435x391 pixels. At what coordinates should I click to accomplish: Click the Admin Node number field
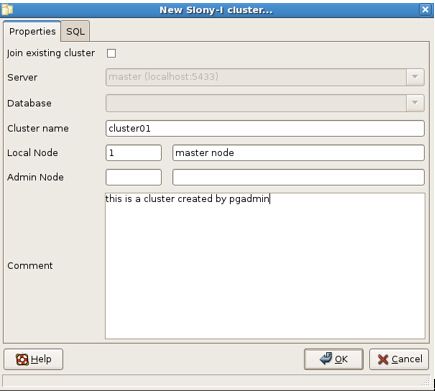(x=134, y=177)
